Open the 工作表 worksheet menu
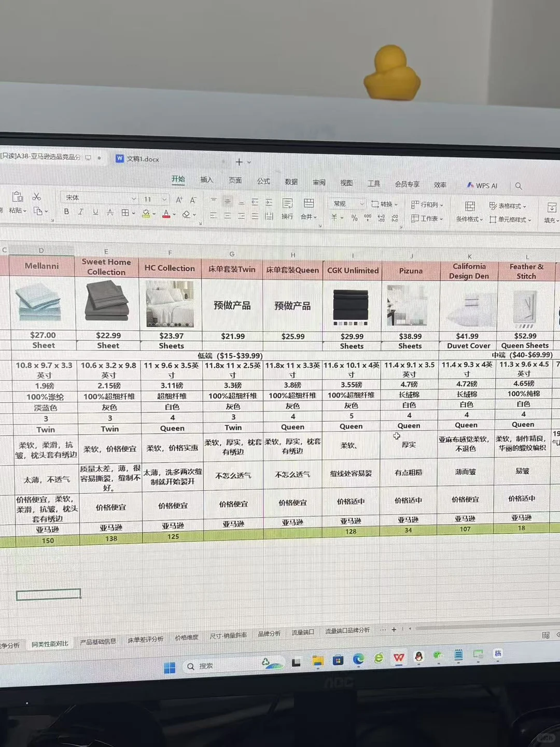Viewport: 560px width, 747px height. [x=427, y=218]
